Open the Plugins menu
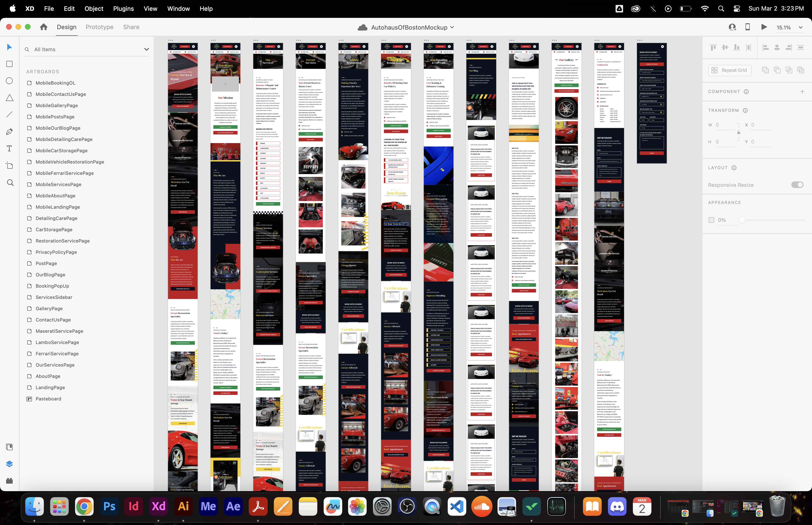 click(x=123, y=8)
